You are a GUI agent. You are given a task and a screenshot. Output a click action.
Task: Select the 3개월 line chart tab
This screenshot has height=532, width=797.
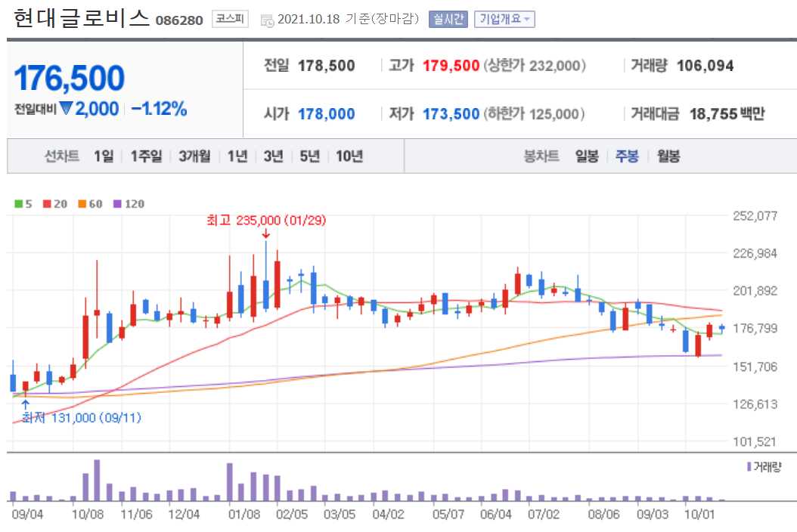pos(194,156)
